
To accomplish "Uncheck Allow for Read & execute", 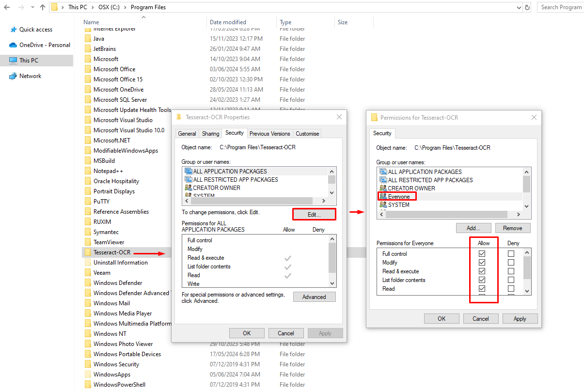I will coord(482,271).
